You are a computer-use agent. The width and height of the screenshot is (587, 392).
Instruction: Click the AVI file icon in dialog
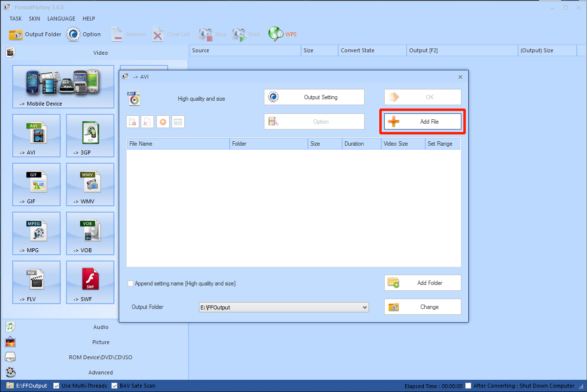133,98
